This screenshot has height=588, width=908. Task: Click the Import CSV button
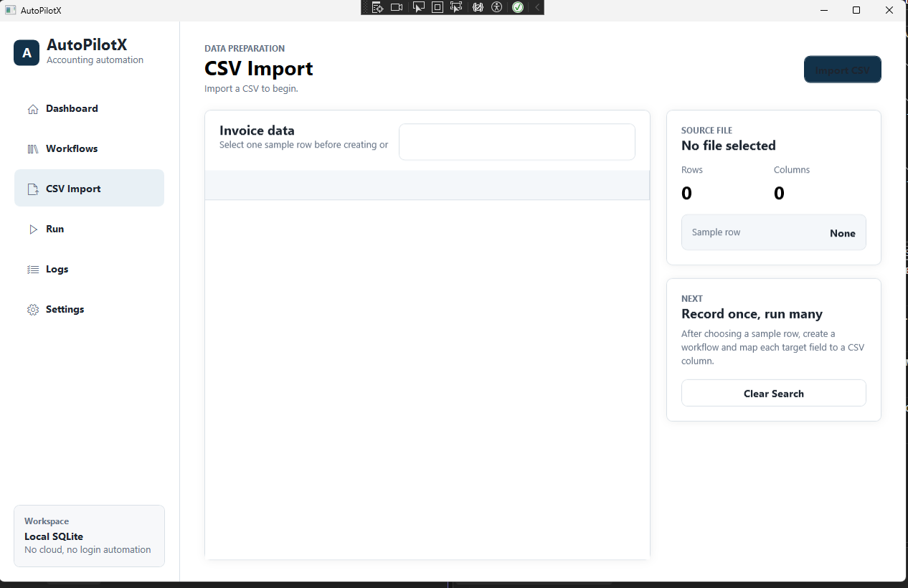[843, 70]
